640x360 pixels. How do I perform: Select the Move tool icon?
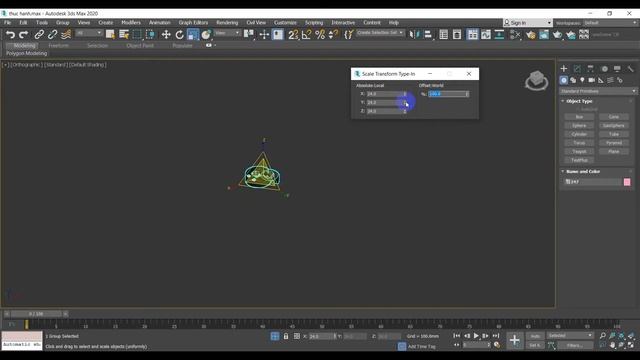tap(166, 35)
